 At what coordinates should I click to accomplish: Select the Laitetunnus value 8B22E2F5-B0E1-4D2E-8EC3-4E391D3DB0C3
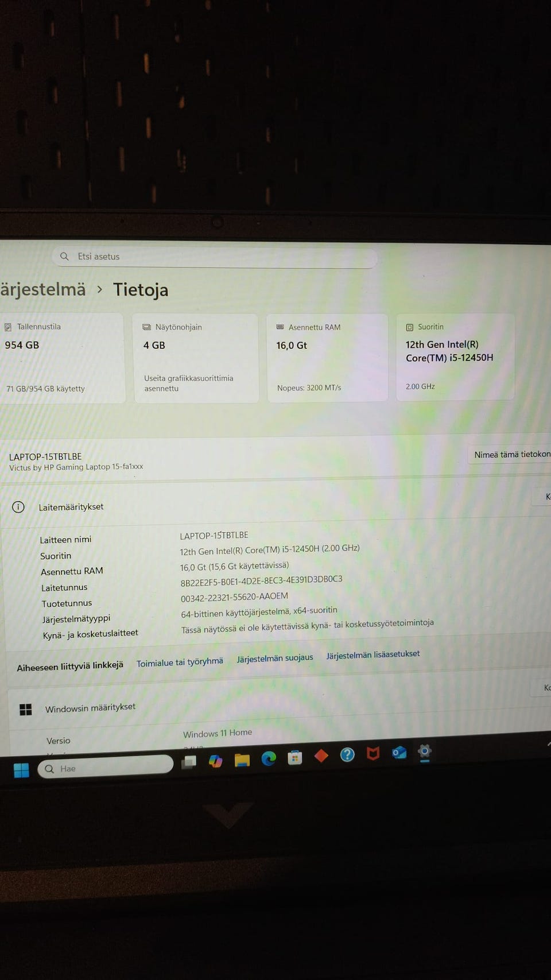261,581
